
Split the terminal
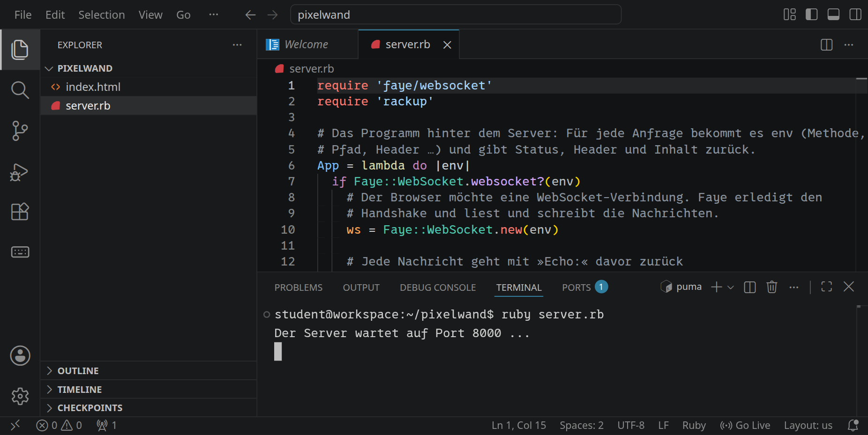750,287
